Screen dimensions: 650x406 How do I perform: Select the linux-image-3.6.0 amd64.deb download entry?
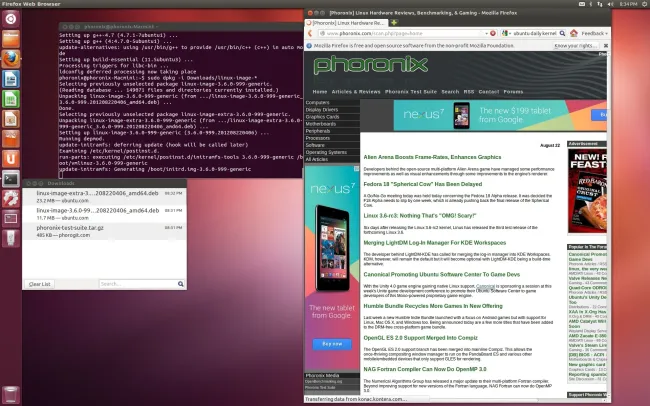pos(104,214)
